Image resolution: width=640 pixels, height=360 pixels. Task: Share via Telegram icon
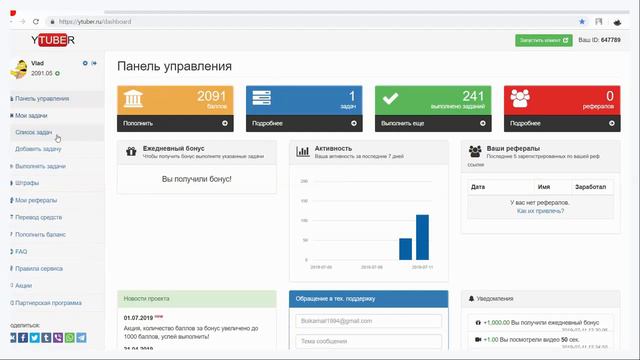tap(81, 338)
